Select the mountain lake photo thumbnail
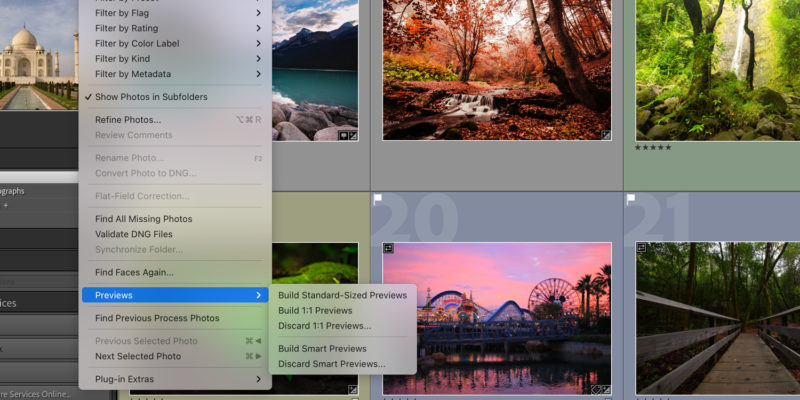 tap(315, 70)
